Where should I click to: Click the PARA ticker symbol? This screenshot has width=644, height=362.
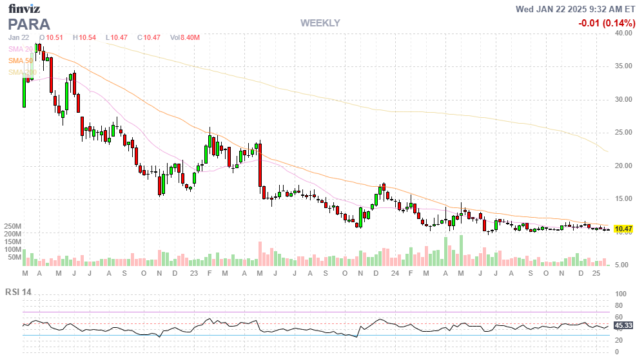29,24
